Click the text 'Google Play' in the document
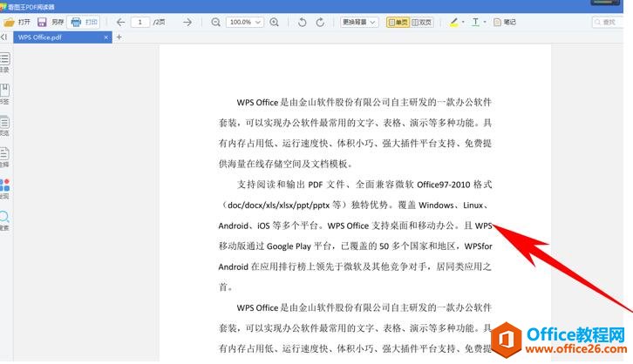 (289, 246)
